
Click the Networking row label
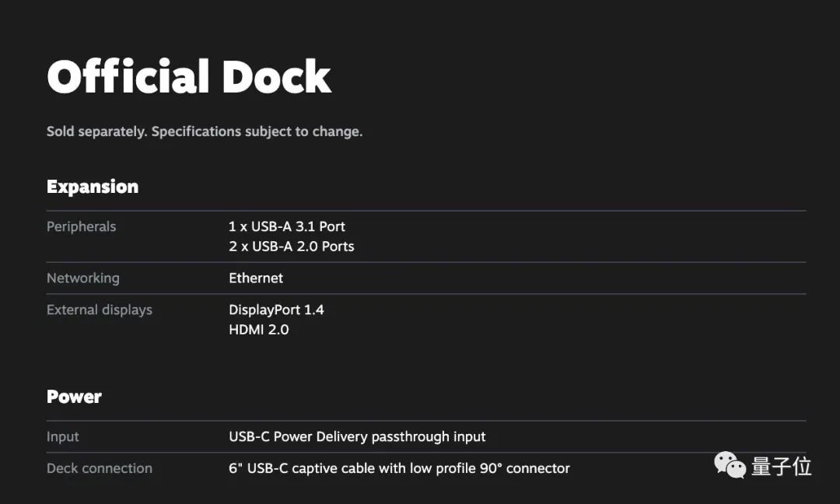click(x=83, y=278)
